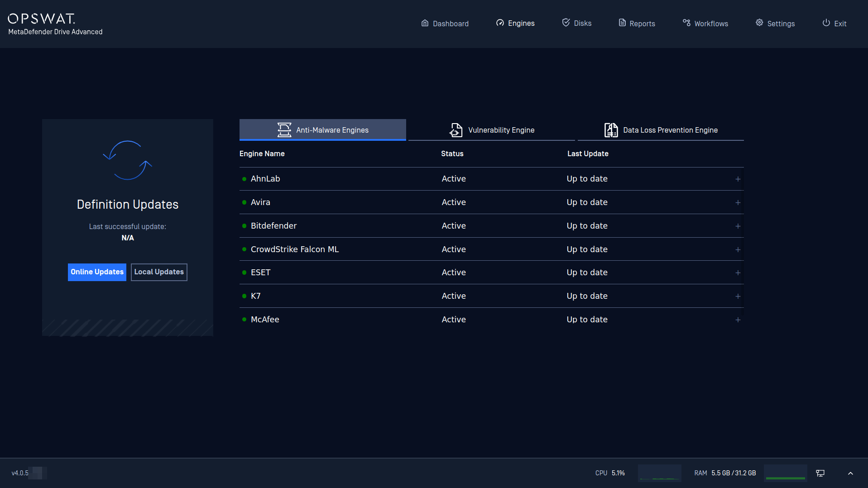868x488 pixels.
Task: Click the Last Update column header
Action: tap(588, 154)
